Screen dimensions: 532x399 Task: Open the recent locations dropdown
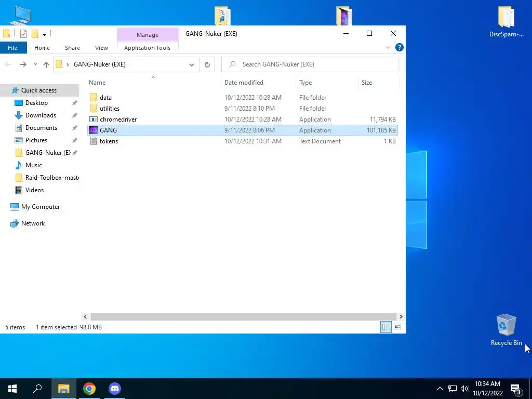pos(35,64)
